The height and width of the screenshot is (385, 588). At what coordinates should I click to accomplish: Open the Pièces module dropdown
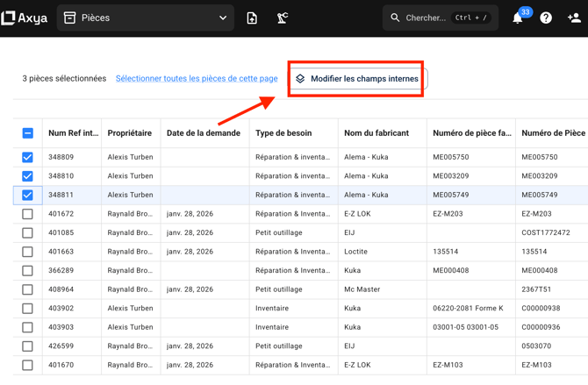click(x=146, y=18)
